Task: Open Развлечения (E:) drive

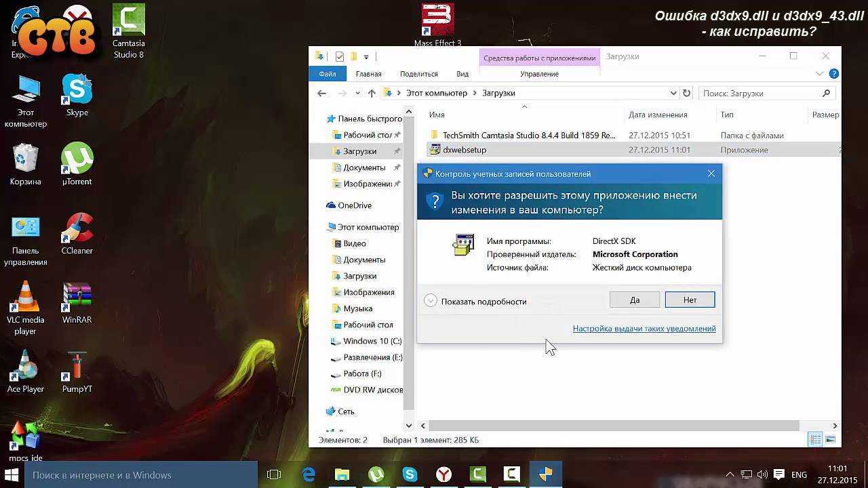Action: point(372,357)
